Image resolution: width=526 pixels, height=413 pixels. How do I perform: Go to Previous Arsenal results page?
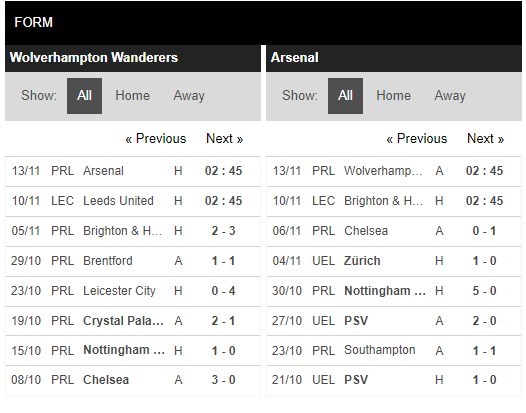(x=417, y=139)
